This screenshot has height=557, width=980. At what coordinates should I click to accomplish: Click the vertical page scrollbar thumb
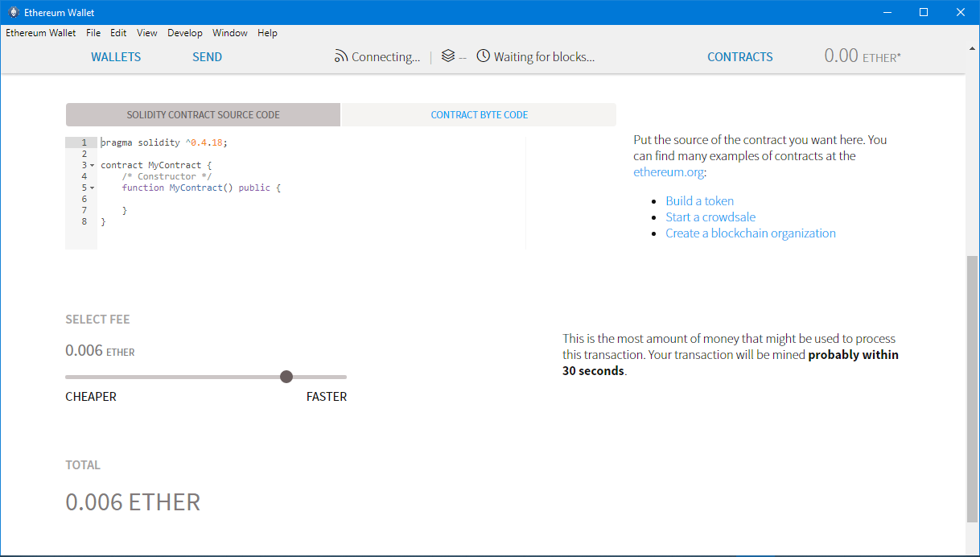972,390
